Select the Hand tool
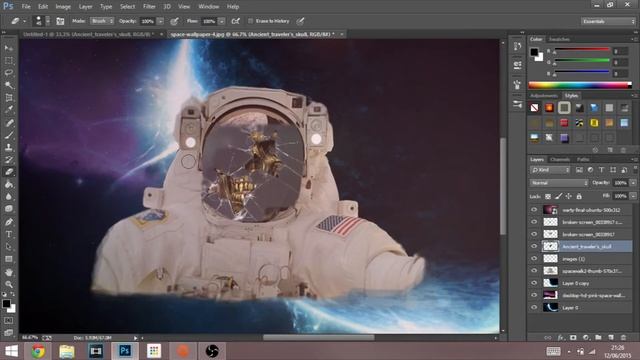 click(9, 272)
